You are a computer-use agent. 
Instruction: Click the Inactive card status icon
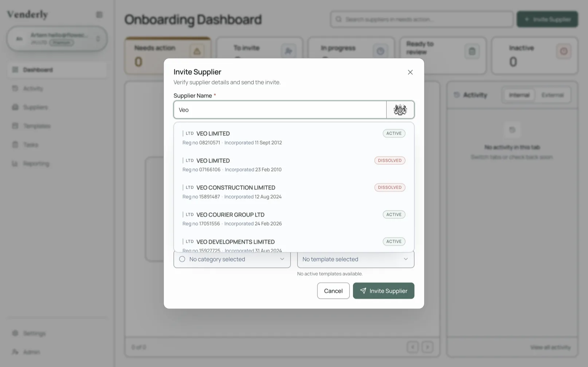coord(564,51)
